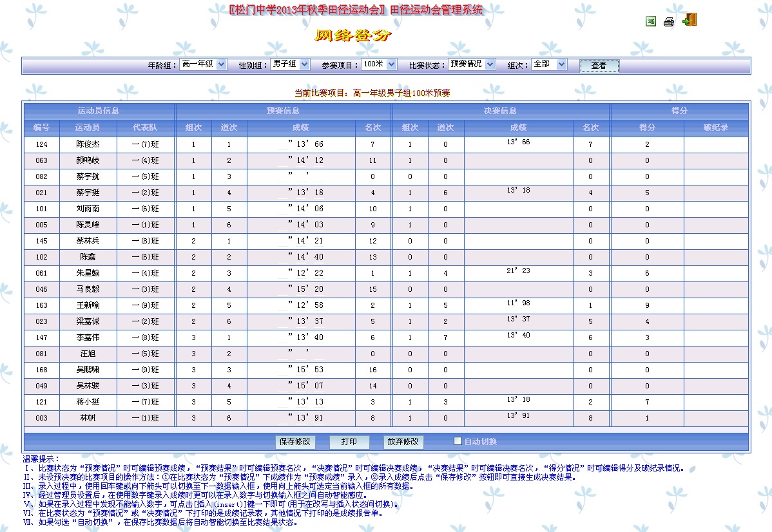The height and width of the screenshot is (532, 772).
Task: Select athlete name 梁嘉诚
Action: 88,321
